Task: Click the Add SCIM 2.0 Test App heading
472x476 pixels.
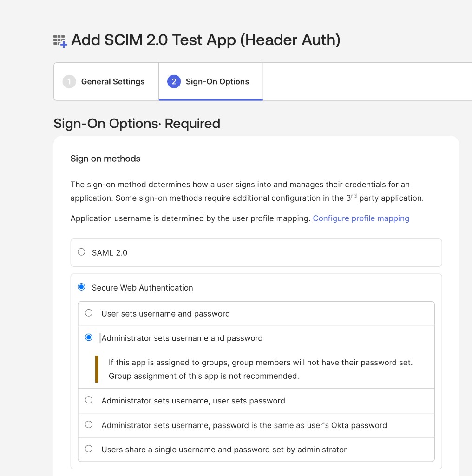Action: pyautogui.click(x=206, y=40)
